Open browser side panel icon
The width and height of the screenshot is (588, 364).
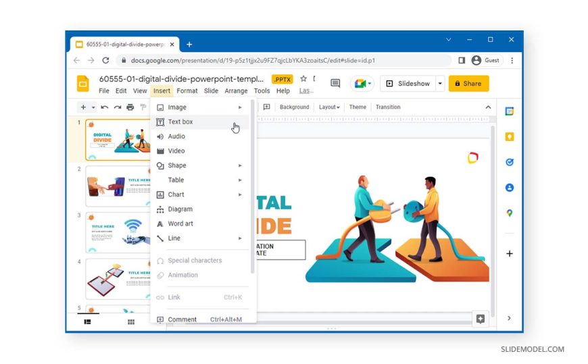coord(462,60)
